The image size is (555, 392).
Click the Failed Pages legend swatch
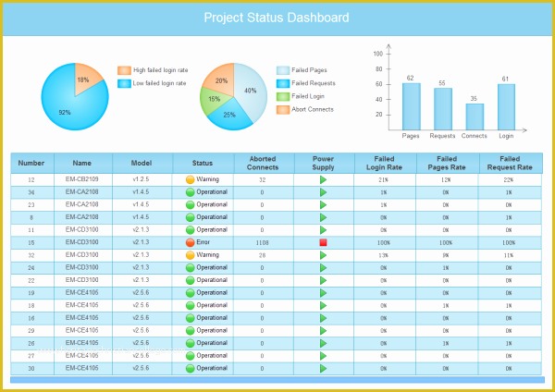coord(283,70)
